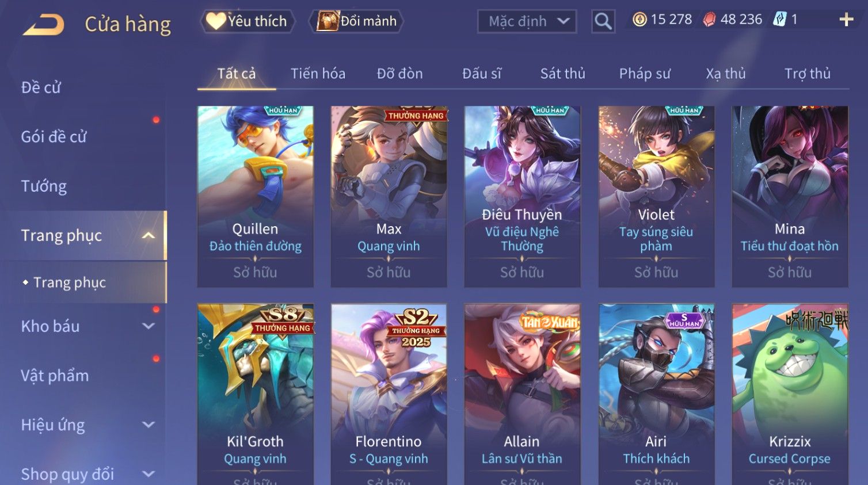Open Yêu thích heart favorites
Screen dimensions: 868x485
click(x=248, y=21)
